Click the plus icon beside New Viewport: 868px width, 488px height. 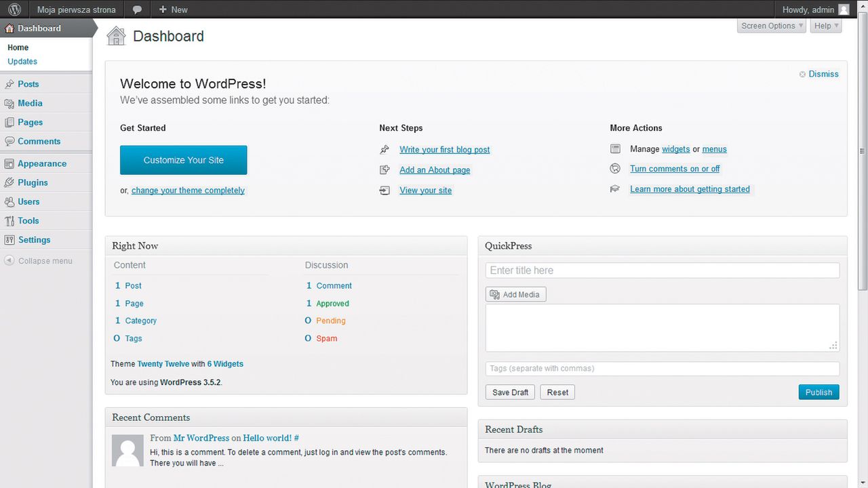[x=163, y=9]
